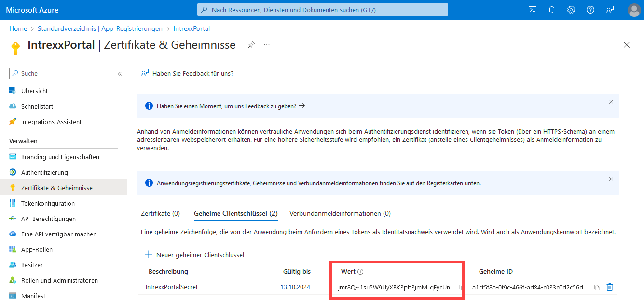Viewport: 644px width, 303px height.
Task: Open help question mark icon
Action: pos(590,10)
